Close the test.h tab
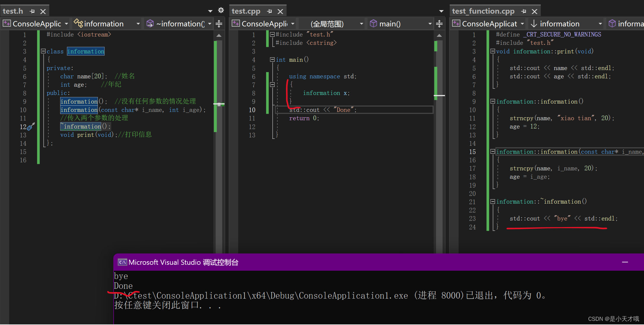This screenshot has height=325, width=644. pyautogui.click(x=43, y=11)
